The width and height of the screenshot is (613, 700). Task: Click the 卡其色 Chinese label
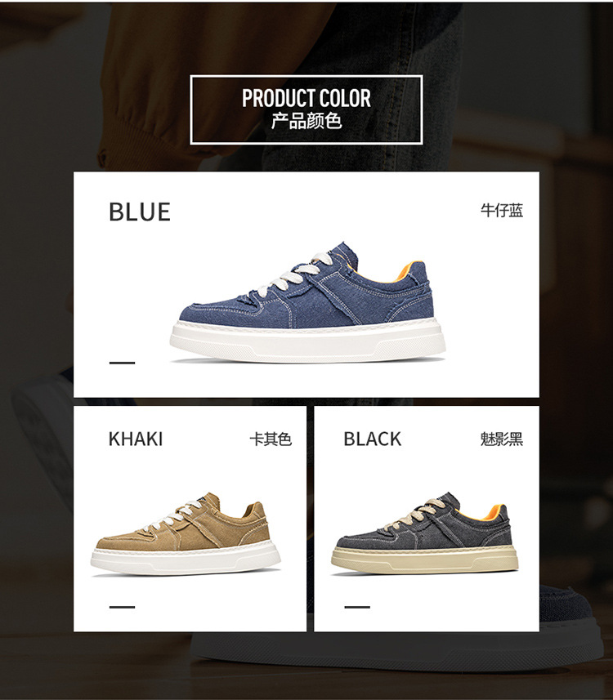point(271,439)
